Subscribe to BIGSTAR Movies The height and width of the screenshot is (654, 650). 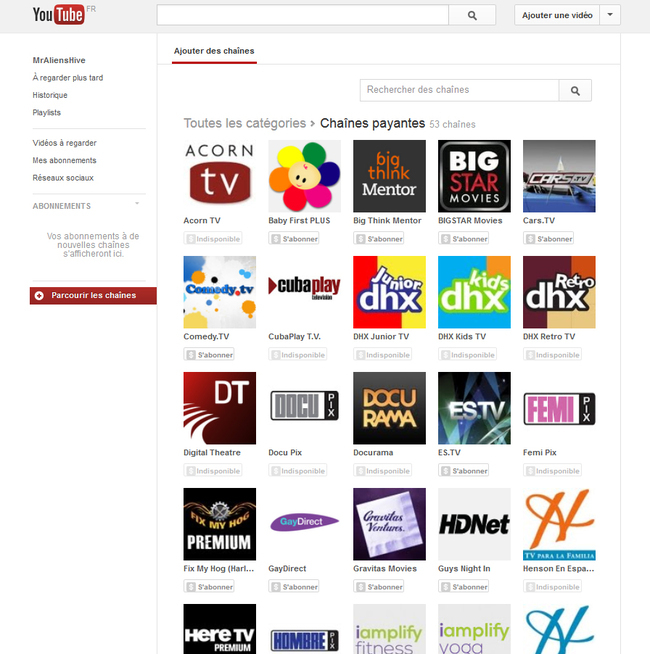coord(463,239)
